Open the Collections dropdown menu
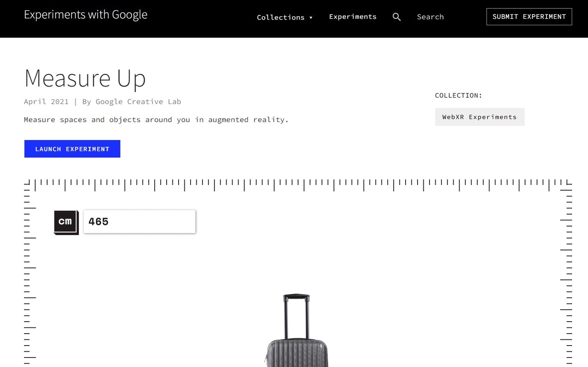The image size is (588, 367). (x=285, y=17)
